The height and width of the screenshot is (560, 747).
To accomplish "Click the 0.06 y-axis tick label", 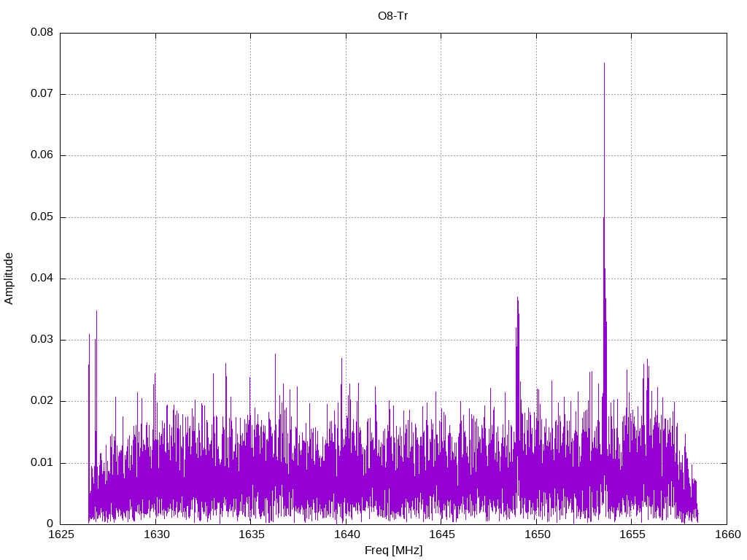I will [x=41, y=155].
